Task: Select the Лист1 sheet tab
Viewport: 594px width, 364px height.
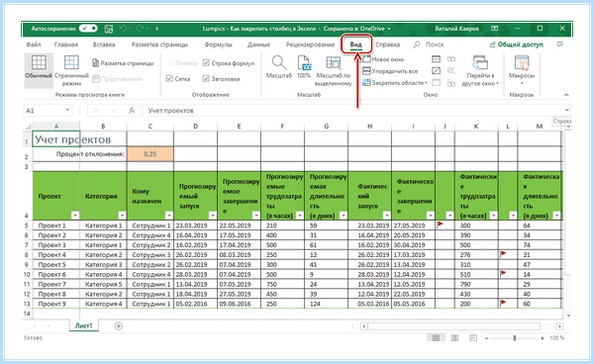Action: click(84, 325)
